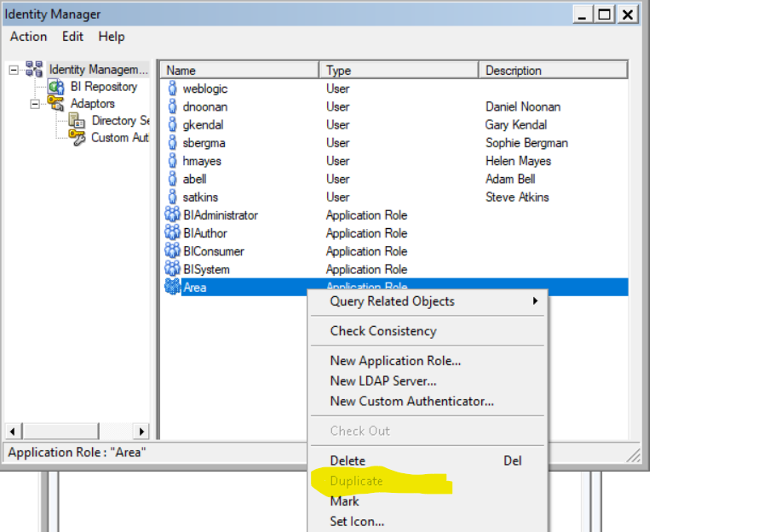The image size is (764, 532).
Task: Select the Adaptors tree item
Action: (x=93, y=104)
